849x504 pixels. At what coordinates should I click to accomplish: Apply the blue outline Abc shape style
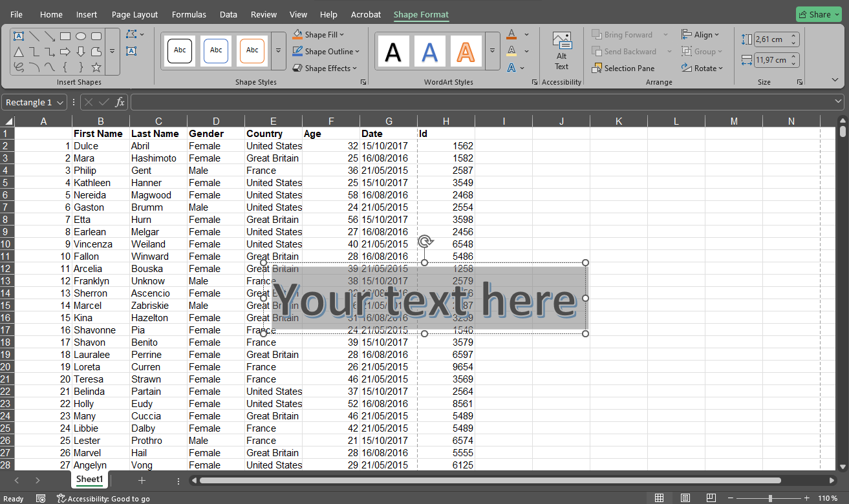tap(216, 50)
